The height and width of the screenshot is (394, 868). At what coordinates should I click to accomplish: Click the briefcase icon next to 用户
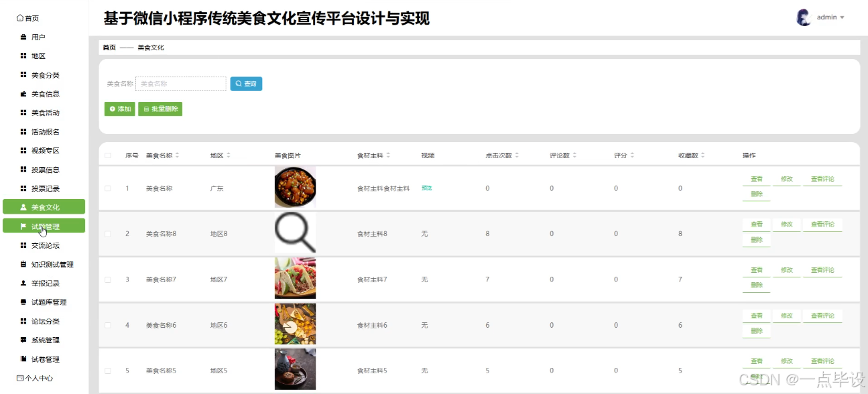(23, 37)
